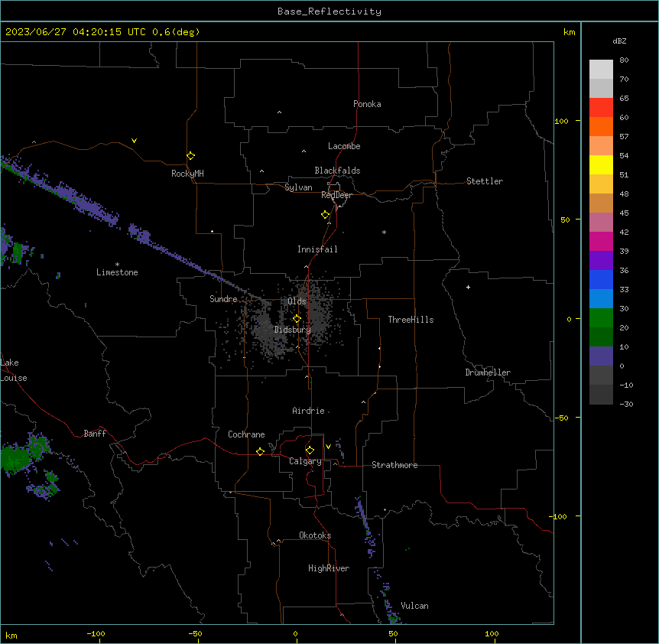Click the Ponoka town label
Viewport: 659px width, 644px height.
coord(367,104)
